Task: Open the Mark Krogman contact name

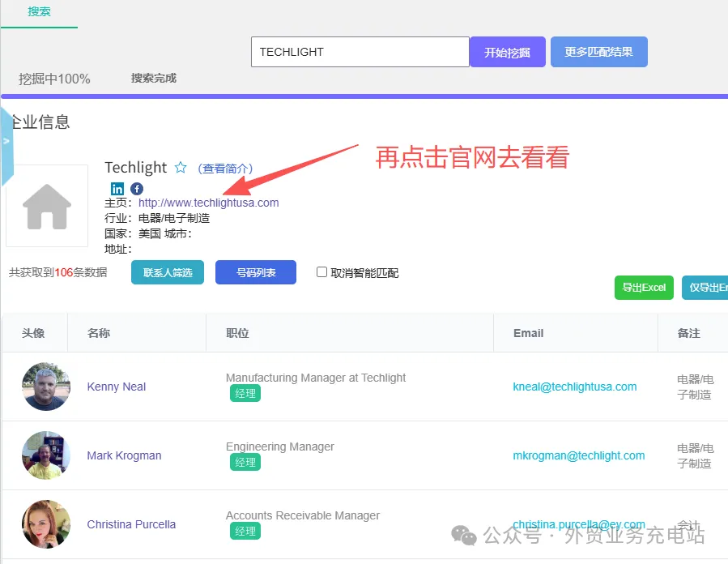Action: click(125, 455)
